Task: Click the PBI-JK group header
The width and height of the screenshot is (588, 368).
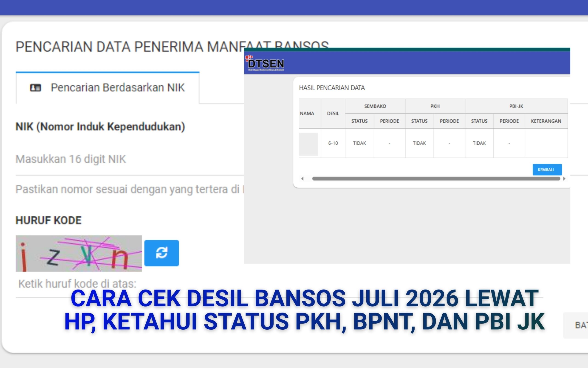Action: (x=516, y=106)
